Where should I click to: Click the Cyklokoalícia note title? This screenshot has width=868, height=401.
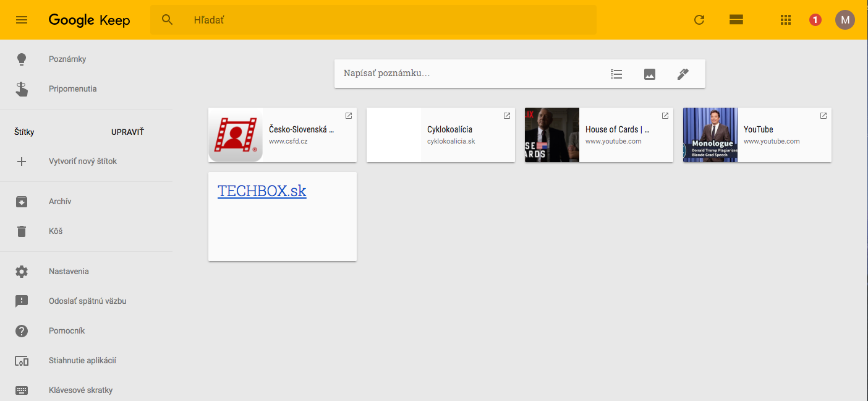450,129
